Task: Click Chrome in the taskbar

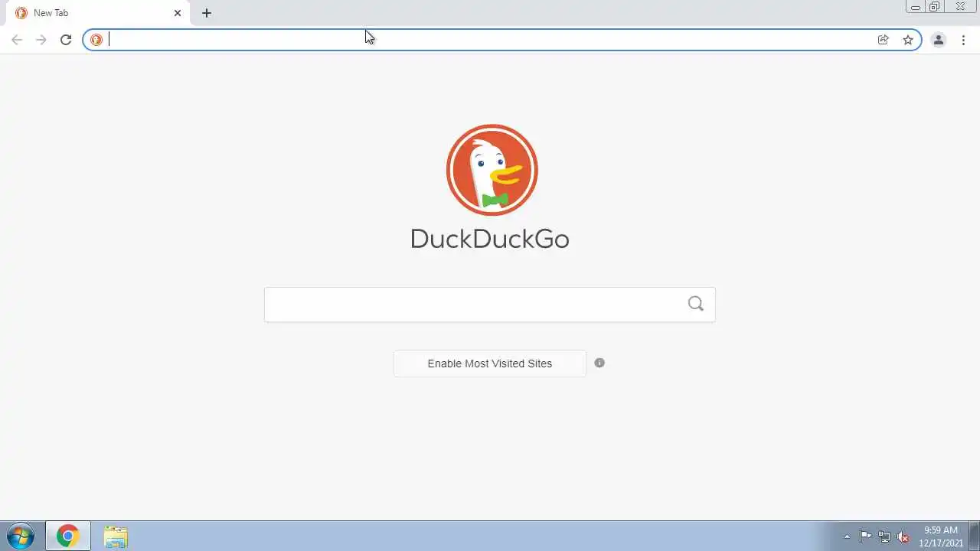Action: pyautogui.click(x=67, y=536)
